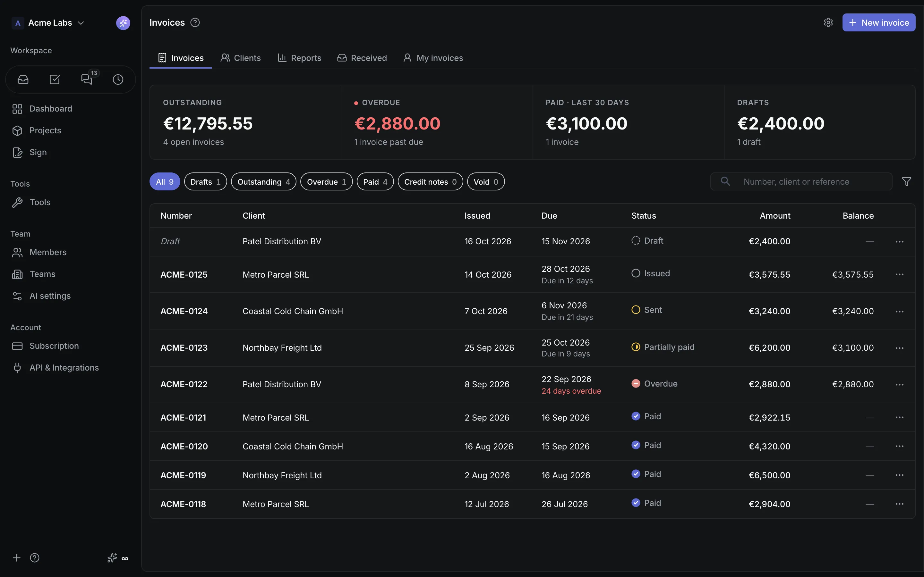924x577 pixels.
Task: Select the Drafts filter chip
Action: [205, 182]
